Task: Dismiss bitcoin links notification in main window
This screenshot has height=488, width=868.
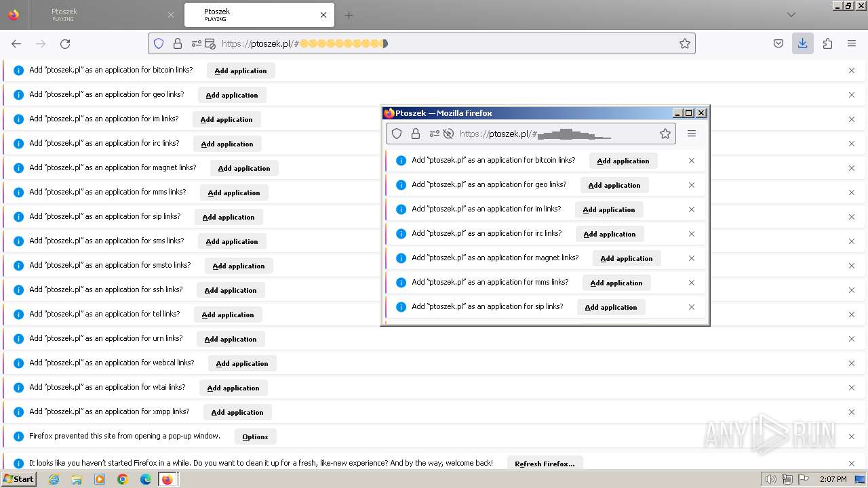Action: coord(852,70)
